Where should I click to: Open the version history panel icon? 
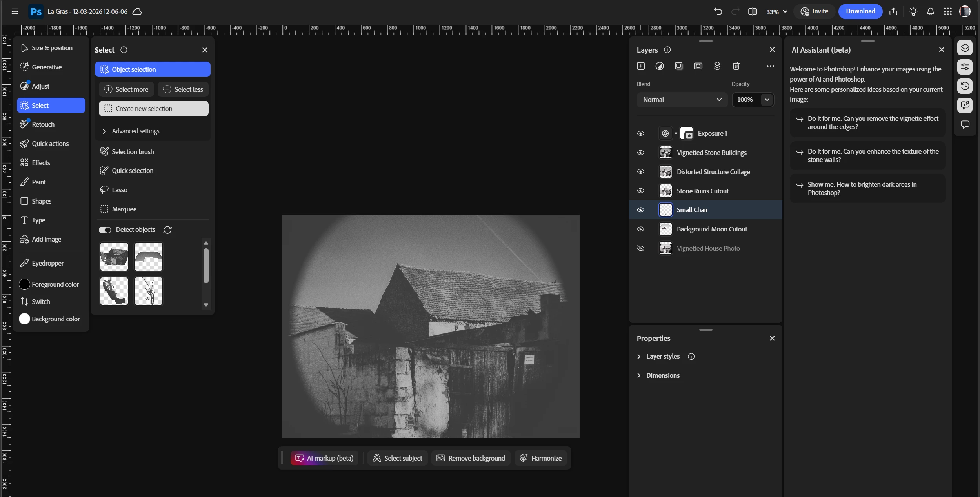[965, 86]
